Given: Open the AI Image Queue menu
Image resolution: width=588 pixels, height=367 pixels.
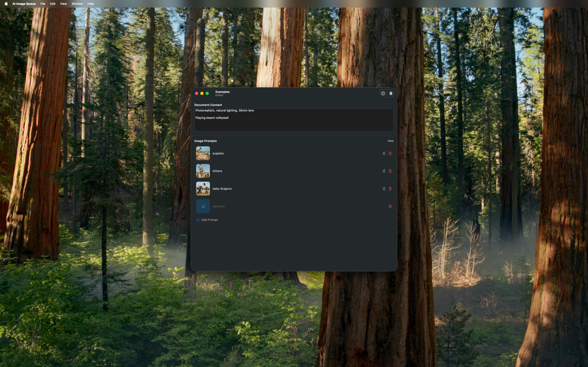Looking at the screenshot, I should pyautogui.click(x=24, y=4).
